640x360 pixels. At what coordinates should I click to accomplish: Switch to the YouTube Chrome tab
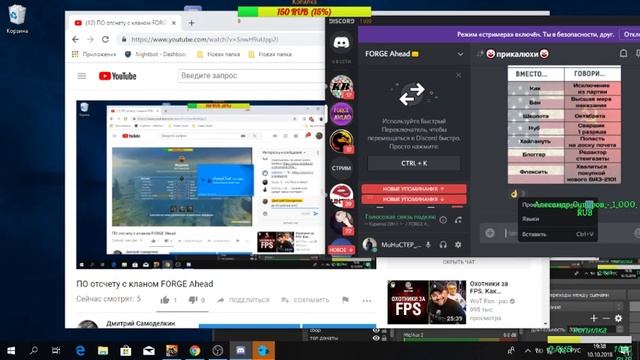124,23
